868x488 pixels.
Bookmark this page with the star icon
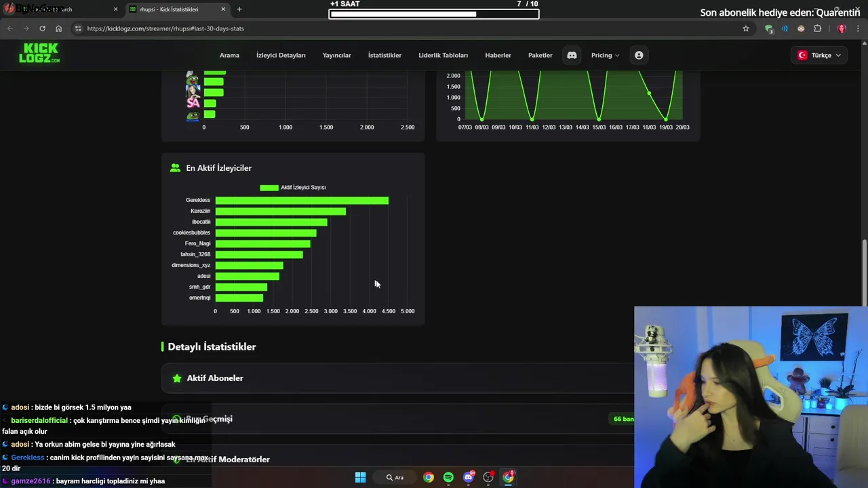point(746,28)
